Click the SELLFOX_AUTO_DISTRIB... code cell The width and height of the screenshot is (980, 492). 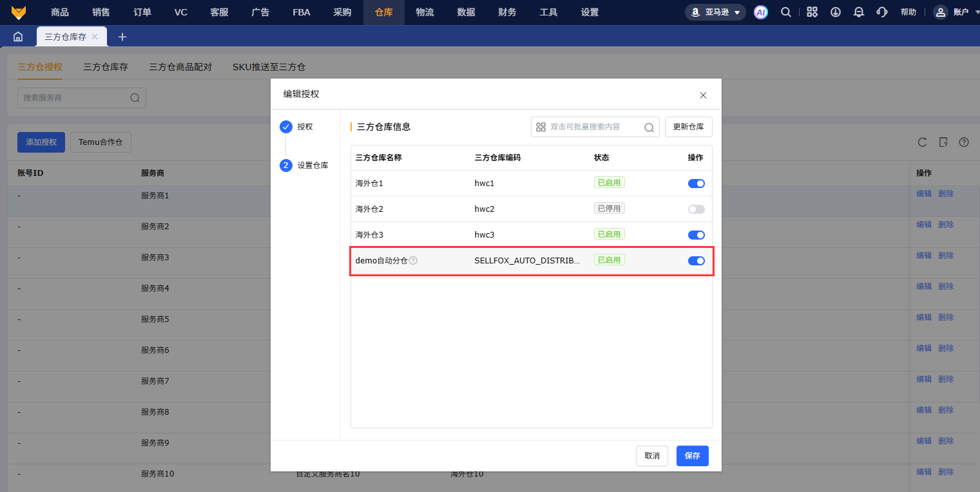527,261
